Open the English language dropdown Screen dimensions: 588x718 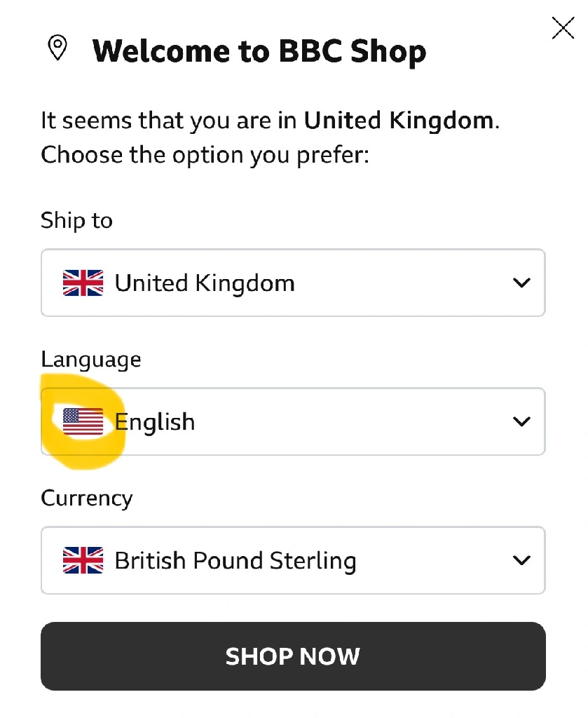coord(293,421)
